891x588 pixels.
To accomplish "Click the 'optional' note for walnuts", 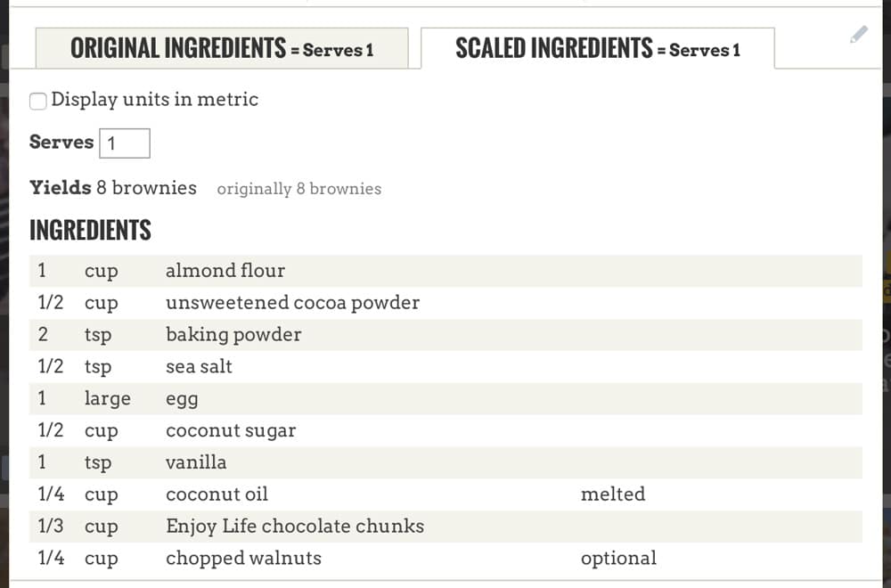I will (618, 559).
